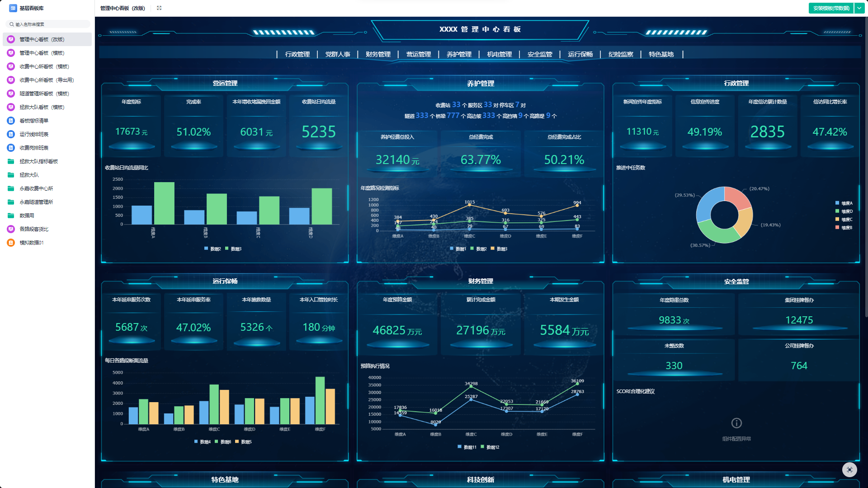Image resolution: width=868 pixels, height=488 pixels.
Task: Click the fullscreen expand icon beside the dashboard title
Action: (x=159, y=8)
